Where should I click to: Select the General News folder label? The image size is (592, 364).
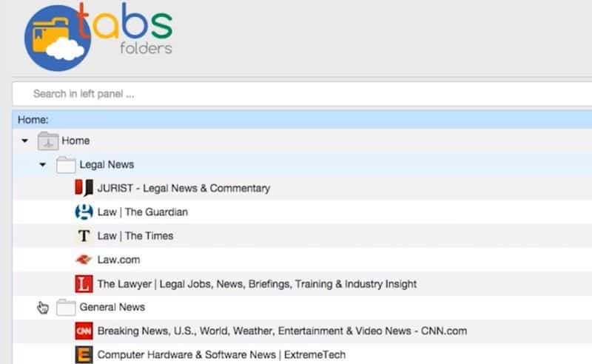(112, 307)
